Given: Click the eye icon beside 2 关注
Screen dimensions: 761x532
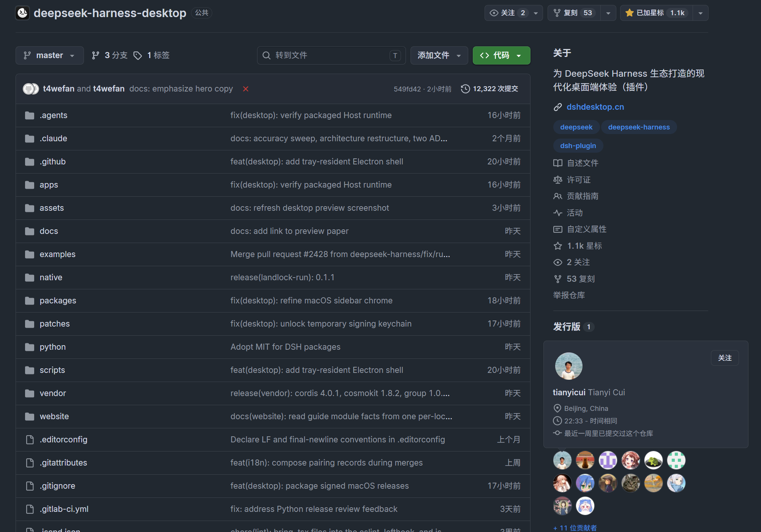Looking at the screenshot, I should [557, 262].
